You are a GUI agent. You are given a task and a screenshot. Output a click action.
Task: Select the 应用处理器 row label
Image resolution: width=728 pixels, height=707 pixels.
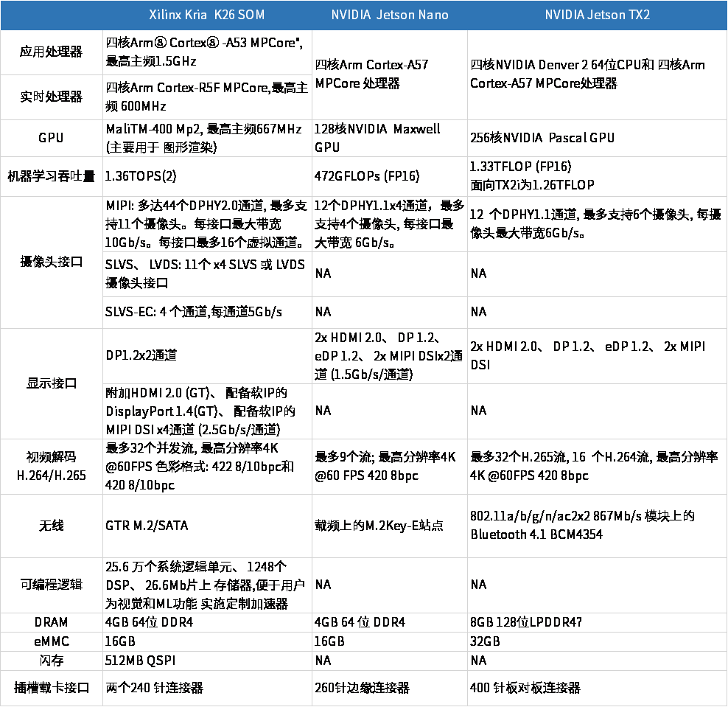[51, 52]
